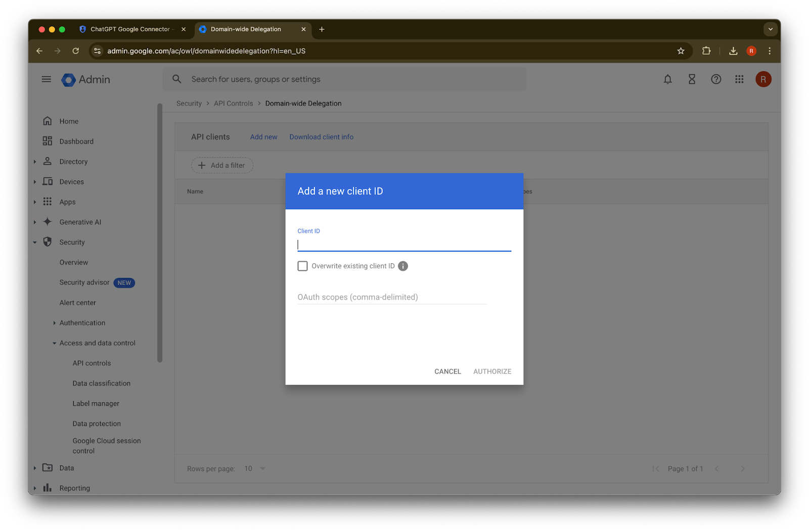Click the CANCEL button
Viewport: 809px width, 532px height.
tap(447, 371)
